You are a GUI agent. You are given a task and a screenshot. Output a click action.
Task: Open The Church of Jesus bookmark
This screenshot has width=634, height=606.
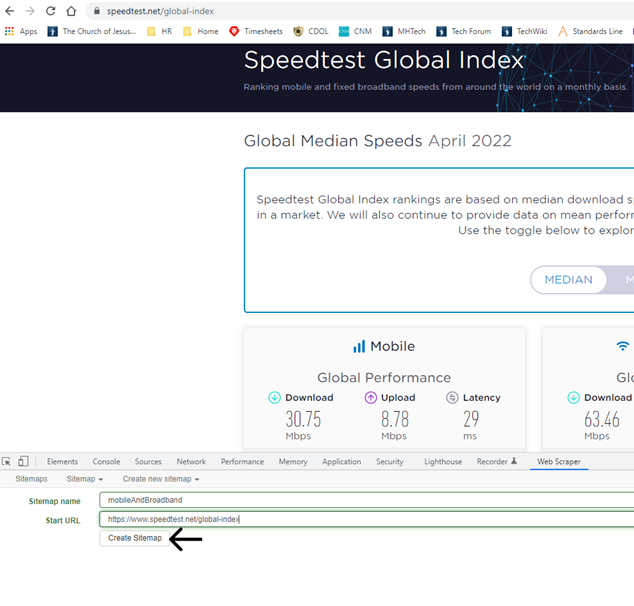tap(92, 31)
